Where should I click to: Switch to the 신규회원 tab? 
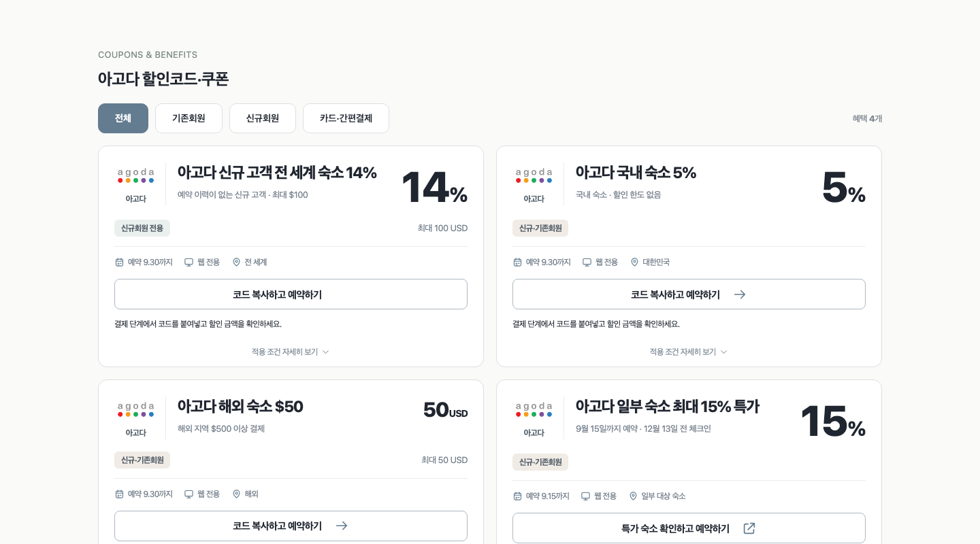[x=263, y=118]
